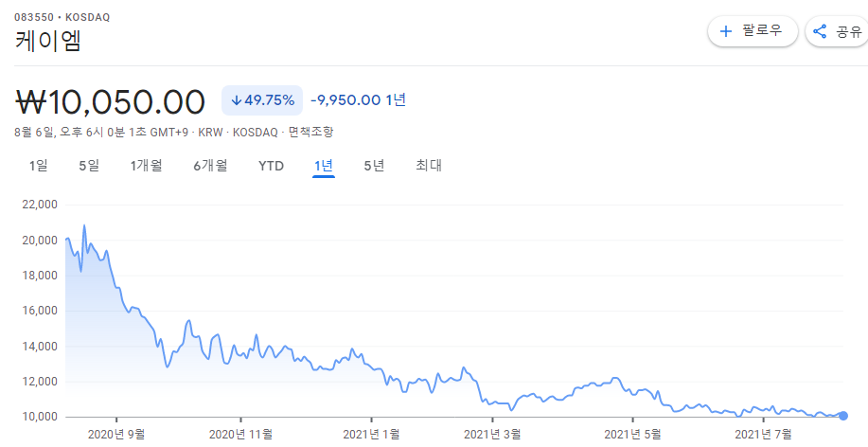Click the 16,000 y-axis label
The image size is (868, 447).
(40, 311)
